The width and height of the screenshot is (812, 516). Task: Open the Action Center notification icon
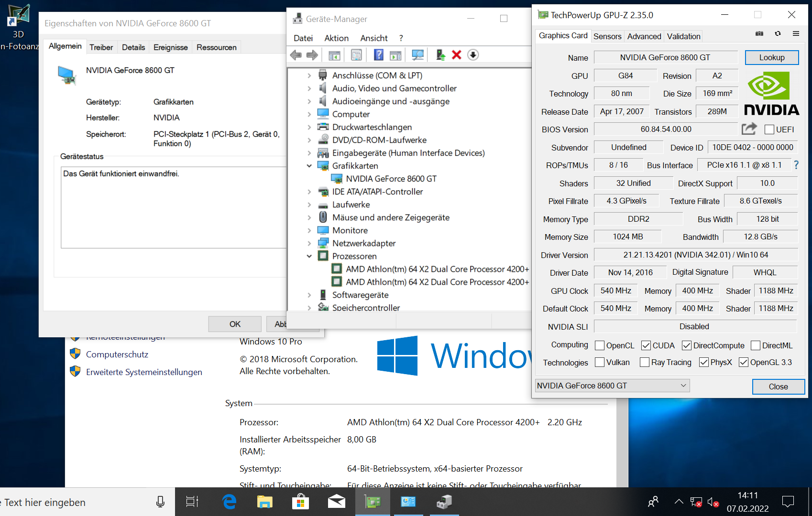pyautogui.click(x=788, y=502)
